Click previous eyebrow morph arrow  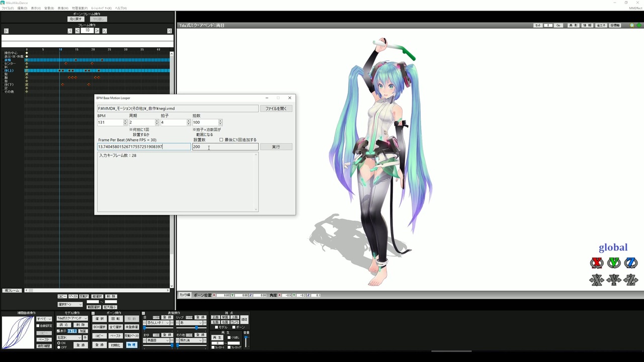[x=144, y=340]
